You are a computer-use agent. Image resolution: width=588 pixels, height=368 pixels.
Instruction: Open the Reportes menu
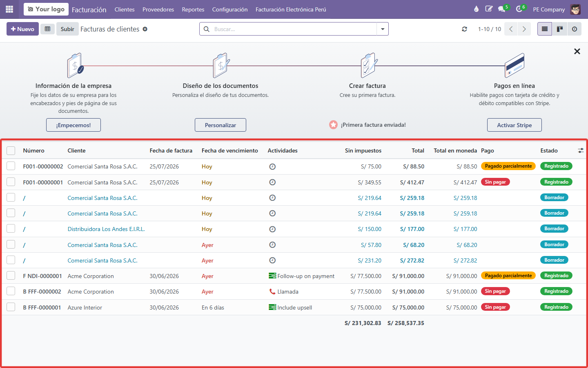(x=193, y=9)
